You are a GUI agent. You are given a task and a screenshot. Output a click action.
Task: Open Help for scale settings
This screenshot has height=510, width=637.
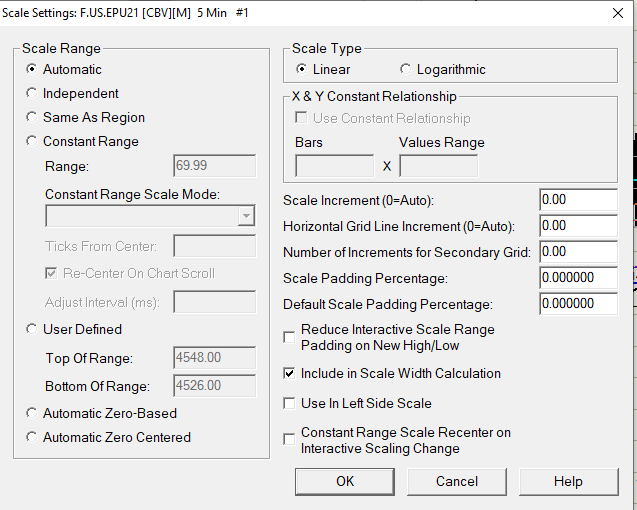point(567,481)
